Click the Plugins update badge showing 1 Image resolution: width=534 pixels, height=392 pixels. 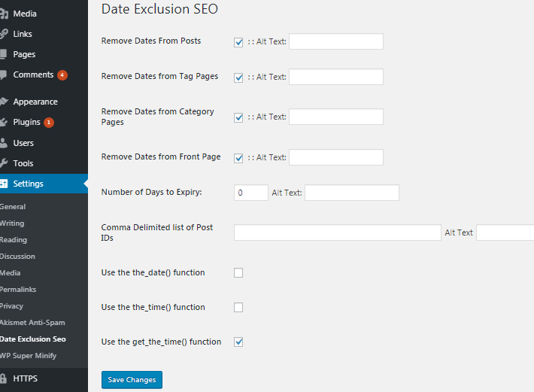coord(49,123)
